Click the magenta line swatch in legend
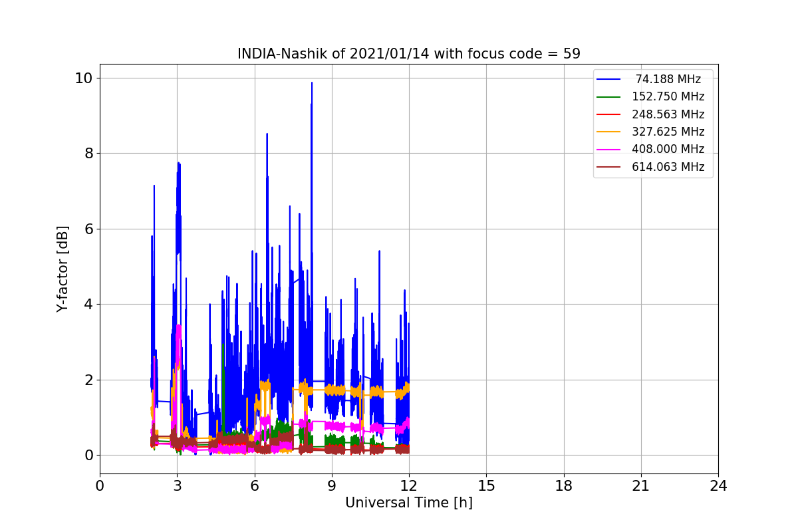Image resolution: width=798 pixels, height=532 pixels. 609,150
